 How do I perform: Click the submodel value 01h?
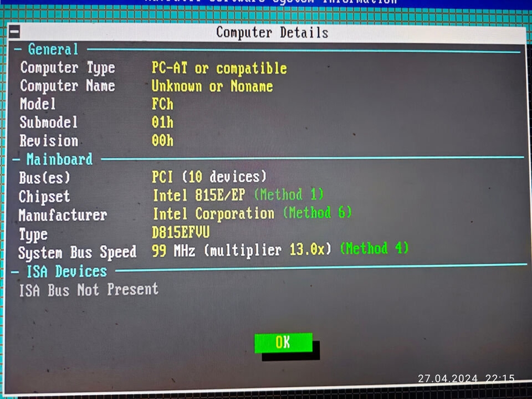(162, 122)
